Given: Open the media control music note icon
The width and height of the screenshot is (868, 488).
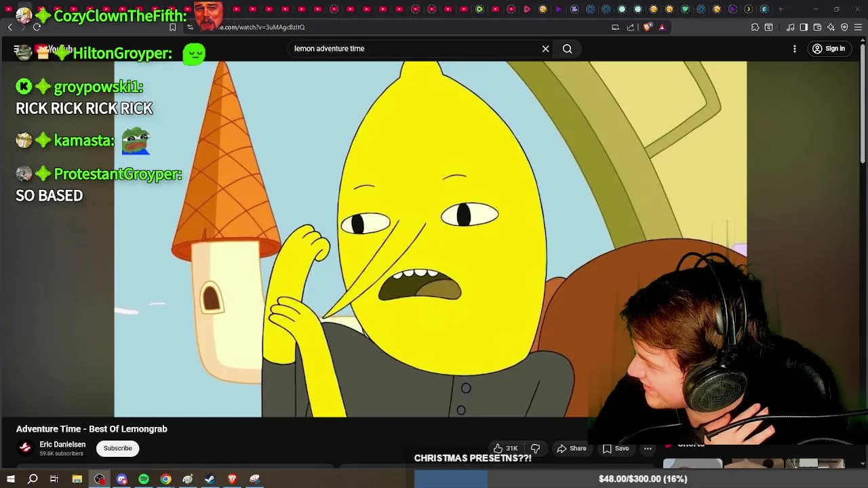Looking at the screenshot, I should click(790, 27).
